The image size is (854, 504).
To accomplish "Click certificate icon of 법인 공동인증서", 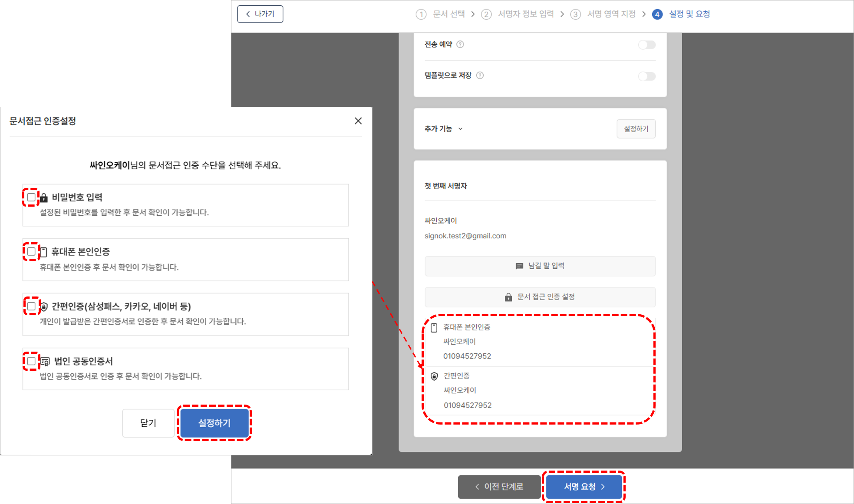I will click(x=46, y=361).
